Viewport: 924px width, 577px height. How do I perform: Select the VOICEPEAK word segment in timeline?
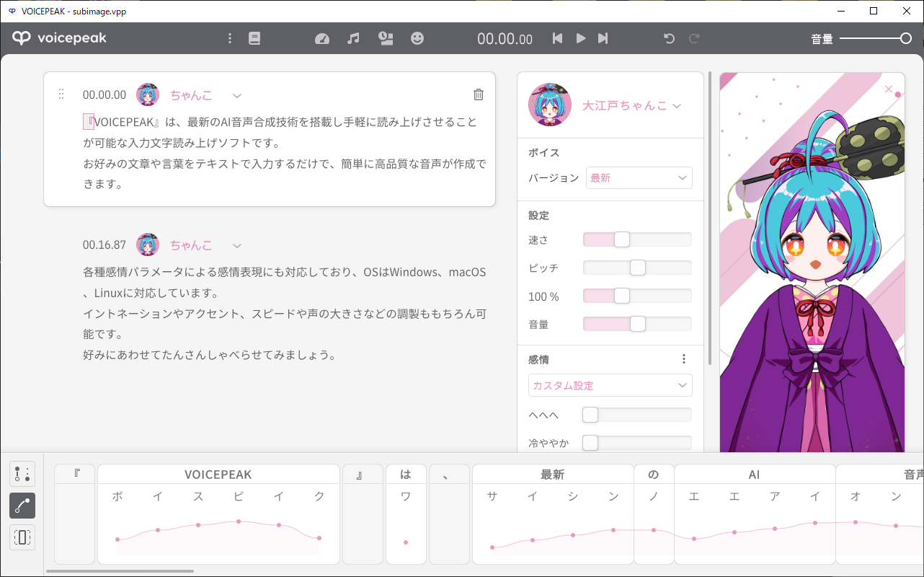click(x=218, y=474)
